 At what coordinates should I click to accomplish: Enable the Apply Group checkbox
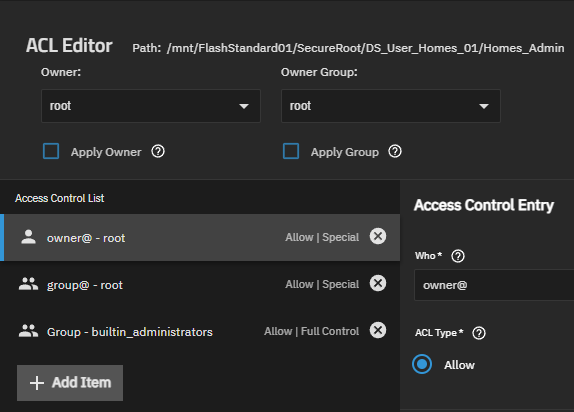coord(291,151)
